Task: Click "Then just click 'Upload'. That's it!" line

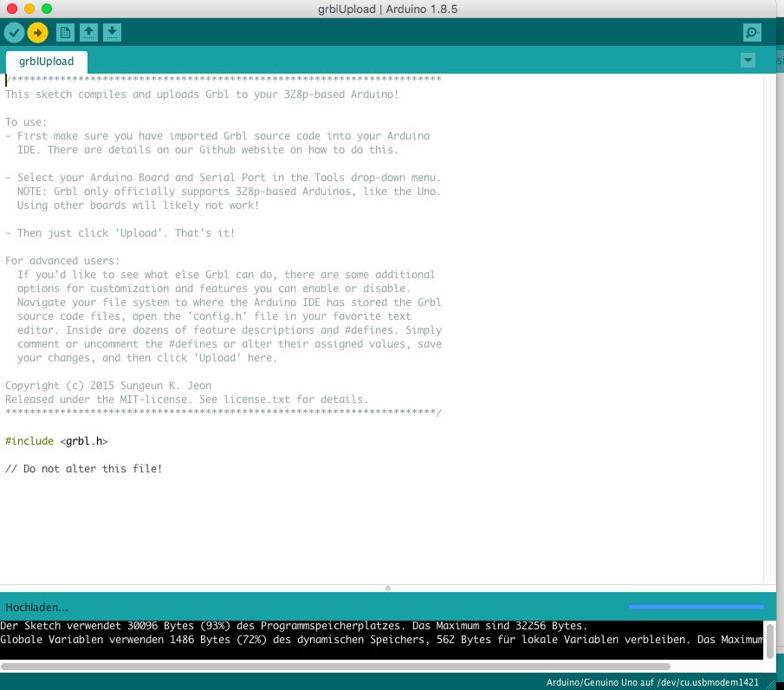Action: pos(120,233)
